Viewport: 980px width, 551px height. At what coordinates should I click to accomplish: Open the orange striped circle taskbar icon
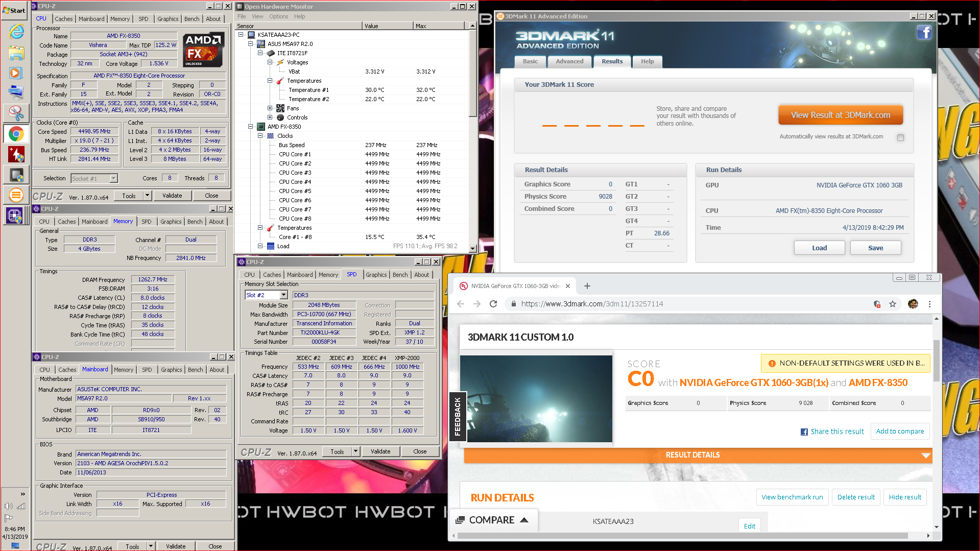[x=16, y=195]
